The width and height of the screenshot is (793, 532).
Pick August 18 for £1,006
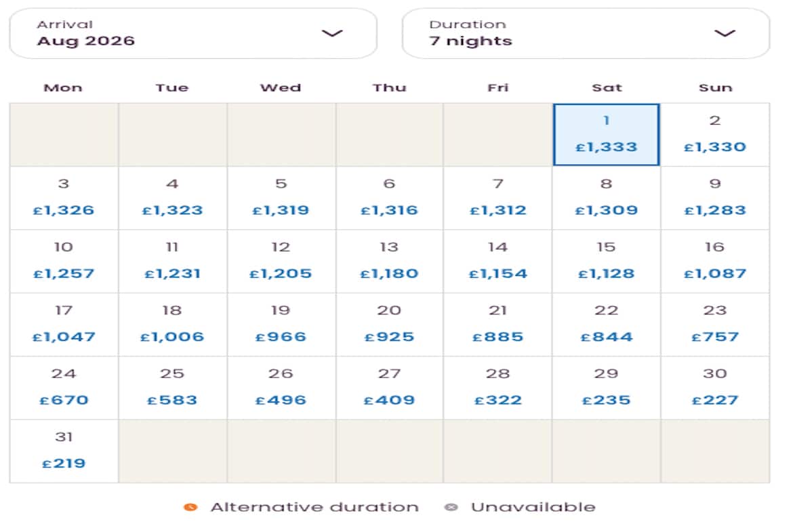point(172,324)
